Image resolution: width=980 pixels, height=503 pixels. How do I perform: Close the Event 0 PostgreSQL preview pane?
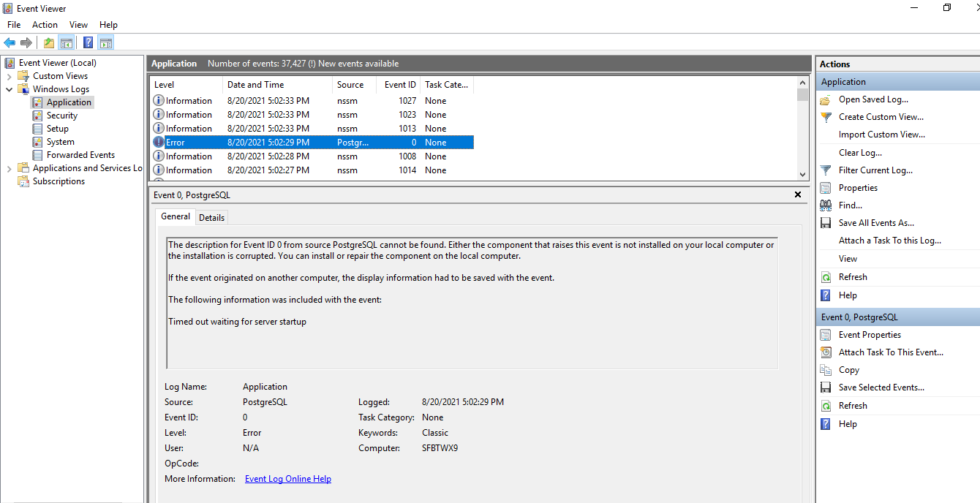point(798,195)
